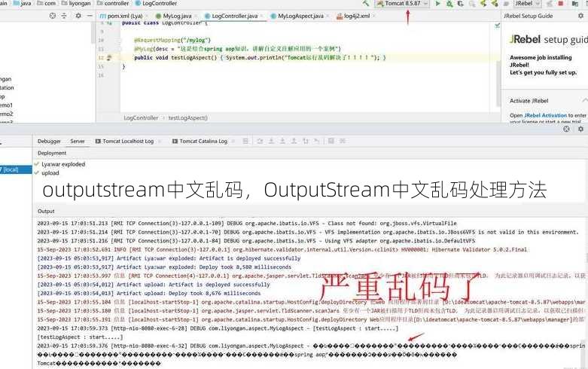
Task: Click the gutter icon on line 12
Action: coord(109,58)
